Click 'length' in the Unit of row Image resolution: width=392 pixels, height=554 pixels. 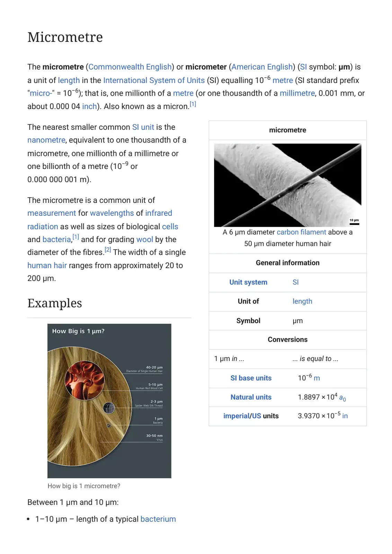pyautogui.click(x=302, y=301)
